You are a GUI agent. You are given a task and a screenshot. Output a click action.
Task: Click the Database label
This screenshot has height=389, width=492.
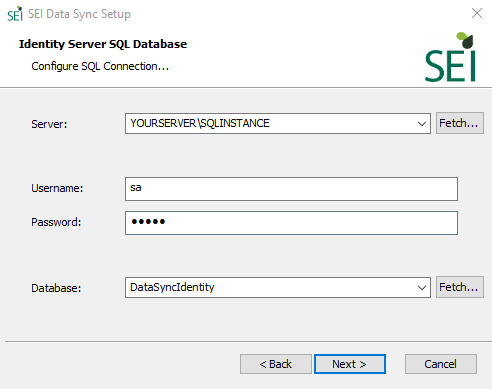tap(56, 288)
